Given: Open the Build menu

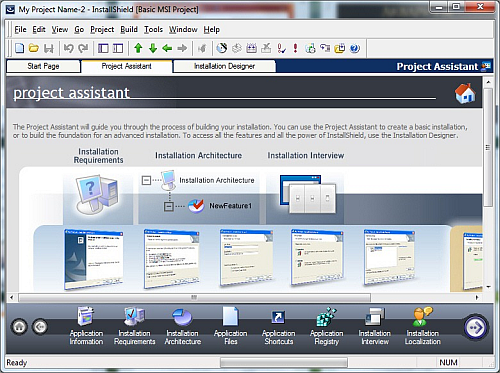Looking at the screenshot, I should (129, 30).
